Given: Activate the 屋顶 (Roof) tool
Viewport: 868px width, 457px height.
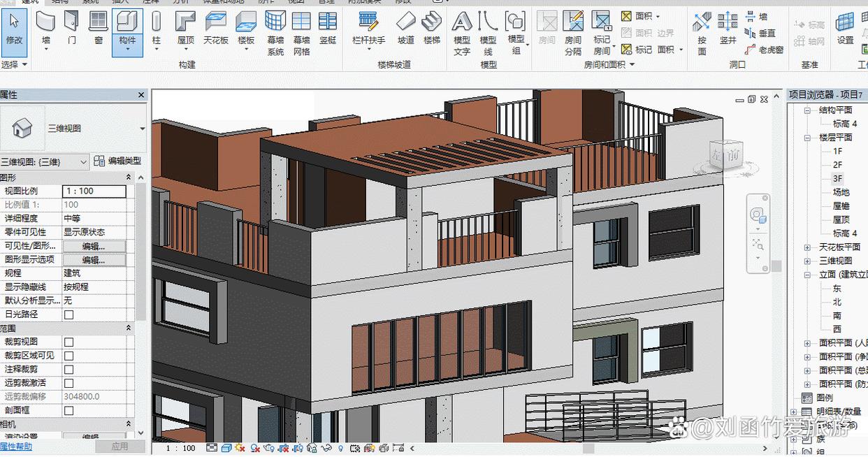Looking at the screenshot, I should (x=186, y=31).
